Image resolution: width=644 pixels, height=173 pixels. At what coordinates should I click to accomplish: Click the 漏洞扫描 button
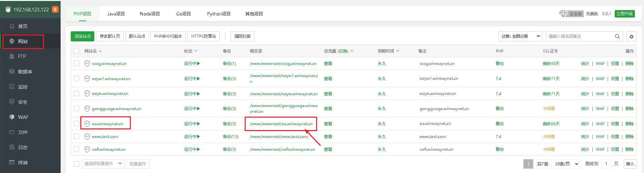[243, 36]
